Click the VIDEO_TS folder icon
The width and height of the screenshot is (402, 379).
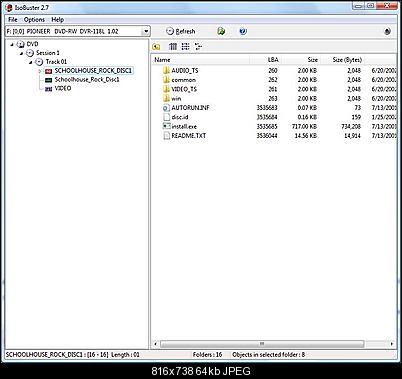click(166, 89)
